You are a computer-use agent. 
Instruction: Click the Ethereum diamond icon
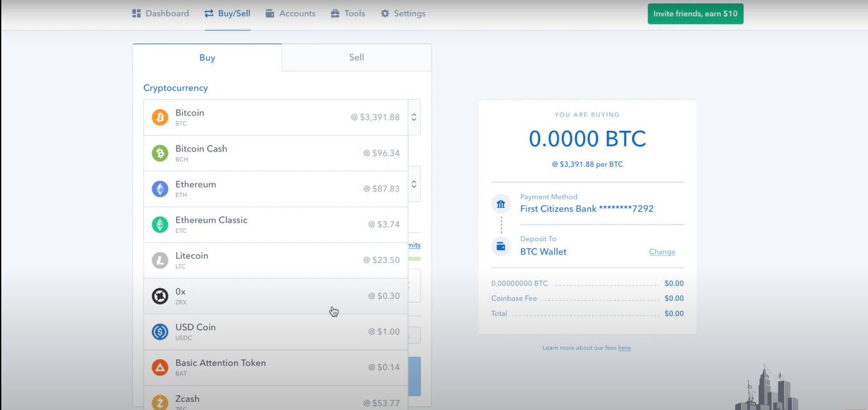[x=160, y=189]
